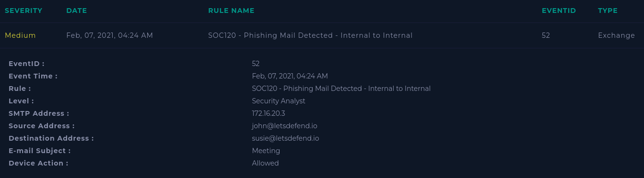Image resolution: width=644 pixels, height=178 pixels.
Task: Sort by the DATE column header
Action: (77, 11)
